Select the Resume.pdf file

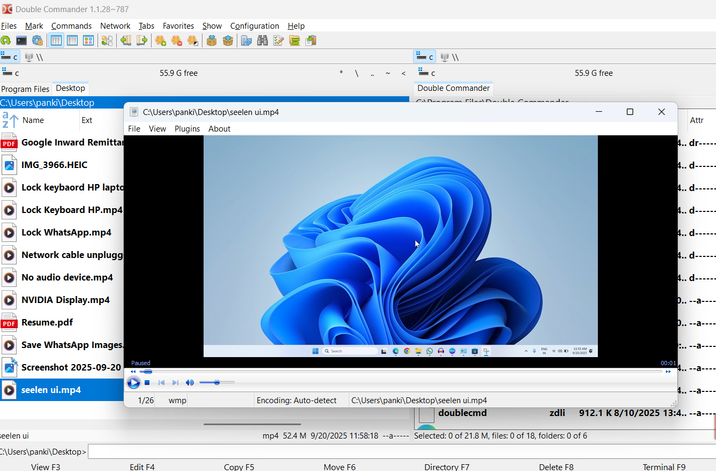click(x=47, y=323)
